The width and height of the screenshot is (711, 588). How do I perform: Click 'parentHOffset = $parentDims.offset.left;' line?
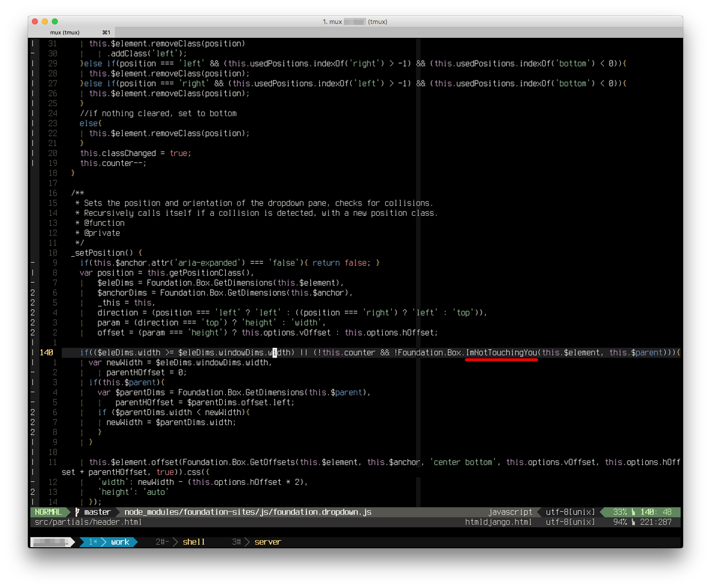pyautogui.click(x=205, y=402)
